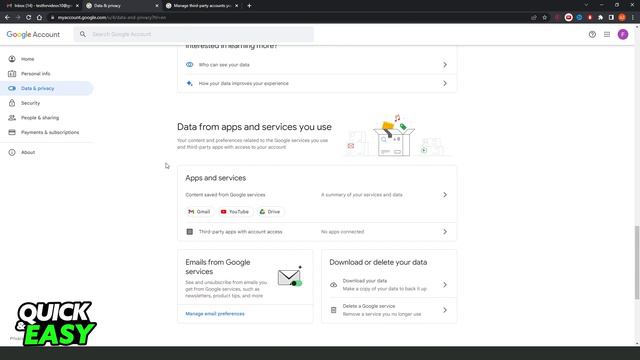Click the browser back arrow
640x360 pixels.
click(x=7, y=18)
